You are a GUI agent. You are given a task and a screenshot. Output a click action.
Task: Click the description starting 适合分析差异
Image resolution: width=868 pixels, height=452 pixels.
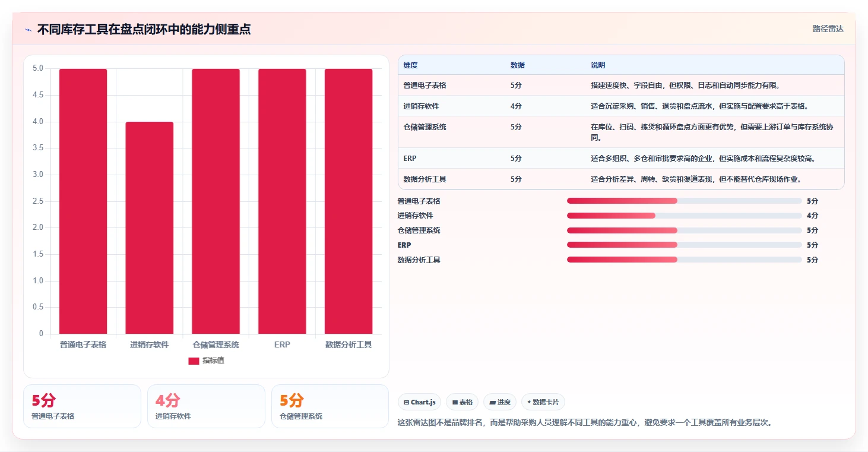[696, 179]
